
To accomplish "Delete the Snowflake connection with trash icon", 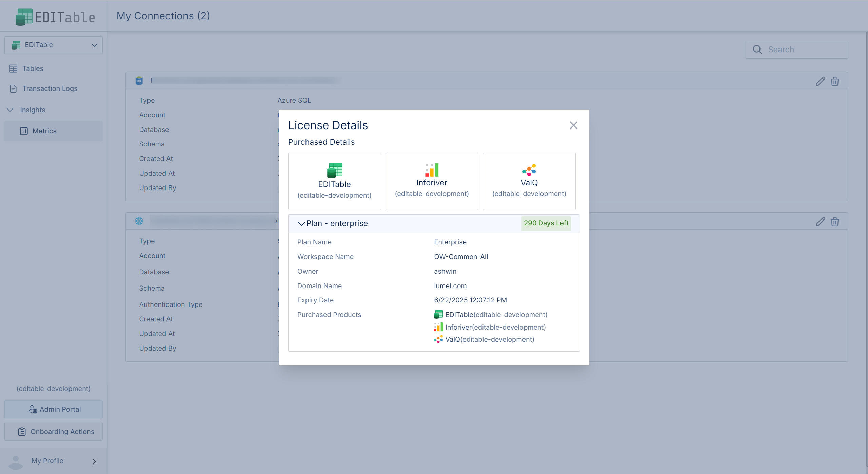I will (835, 222).
